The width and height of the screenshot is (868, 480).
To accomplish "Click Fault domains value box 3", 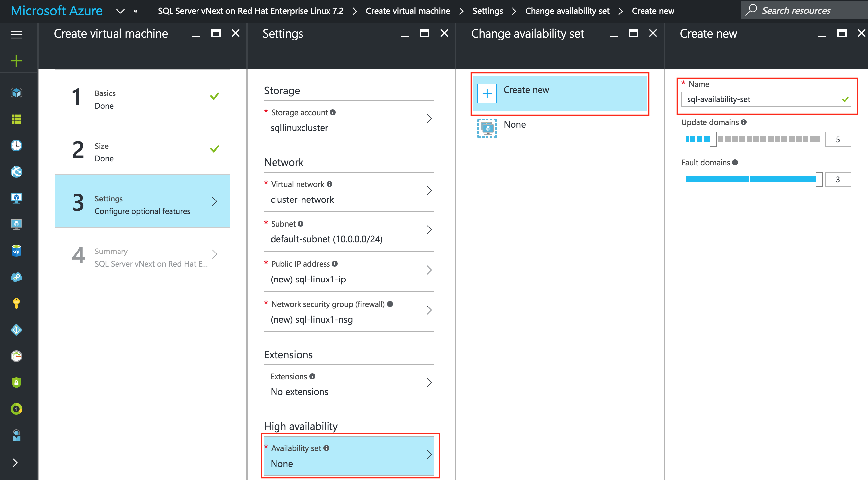I will pyautogui.click(x=838, y=179).
